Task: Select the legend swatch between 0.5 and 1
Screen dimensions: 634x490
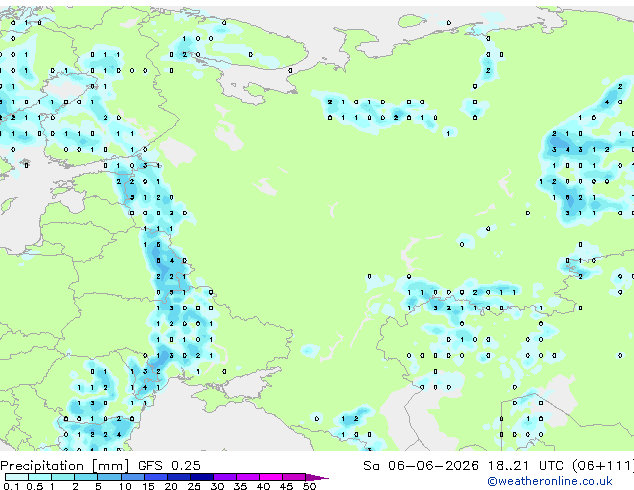Action: point(40,477)
